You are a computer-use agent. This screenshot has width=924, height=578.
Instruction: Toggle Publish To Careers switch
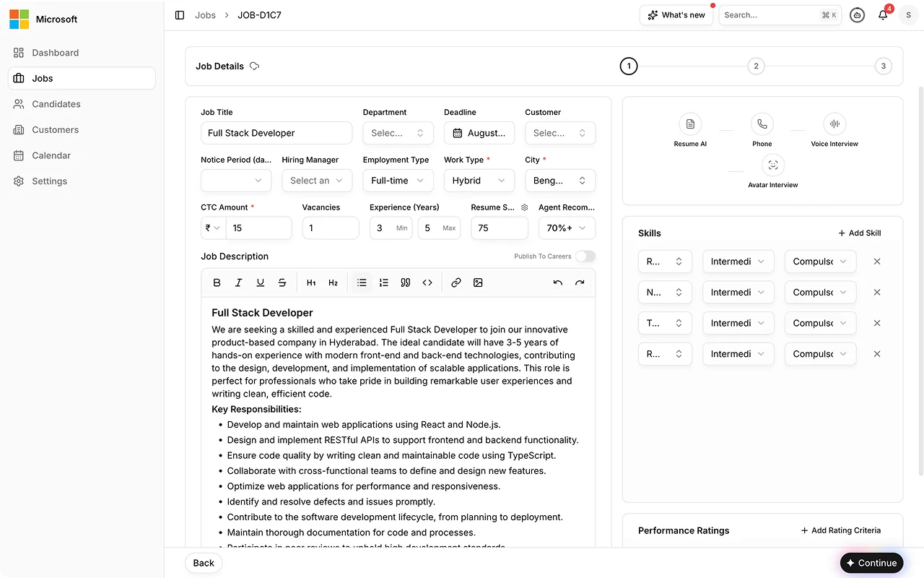tap(585, 256)
